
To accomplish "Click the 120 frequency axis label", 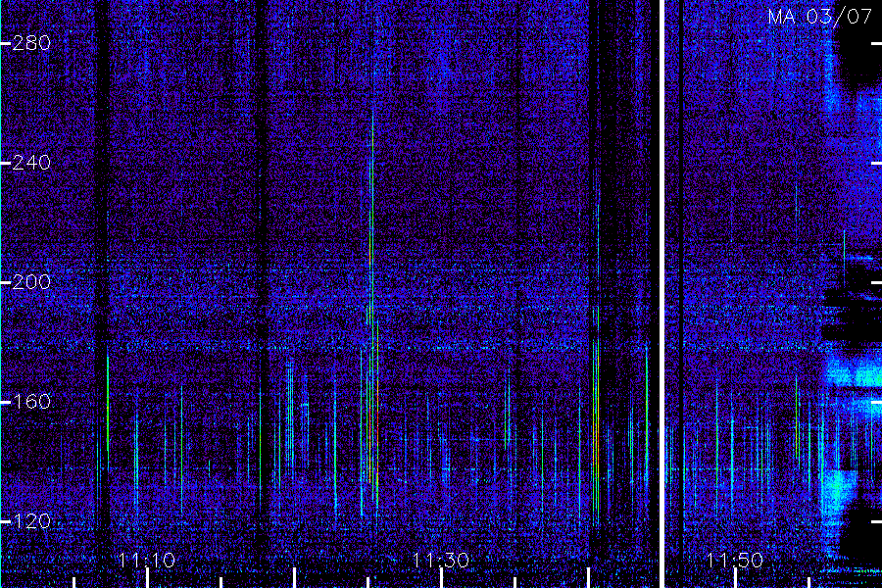I will point(31,521).
